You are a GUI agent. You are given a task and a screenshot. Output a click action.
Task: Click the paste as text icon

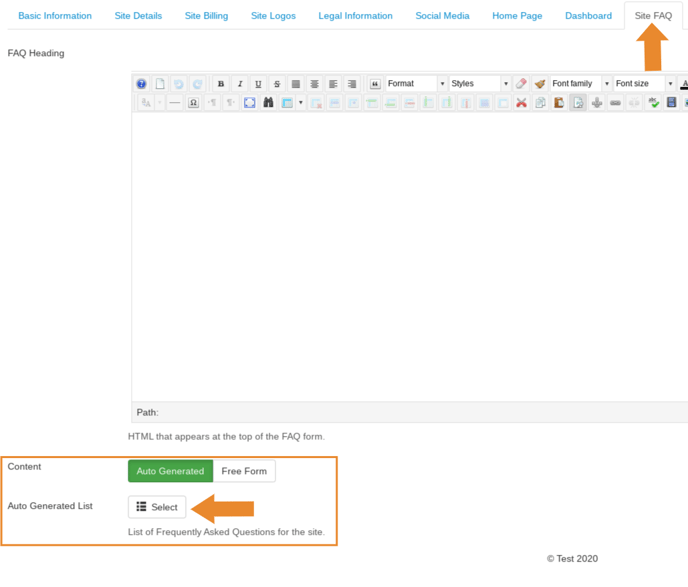[x=578, y=103]
